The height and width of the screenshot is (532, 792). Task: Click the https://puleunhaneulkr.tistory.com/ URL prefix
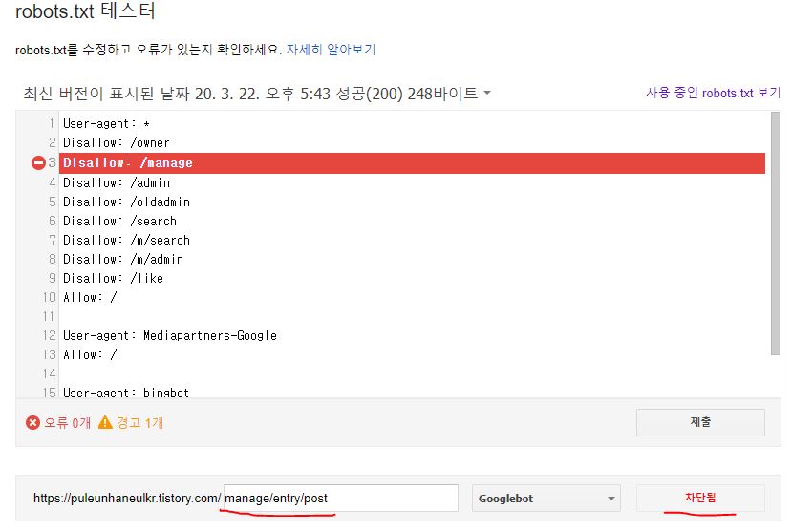pos(127,499)
